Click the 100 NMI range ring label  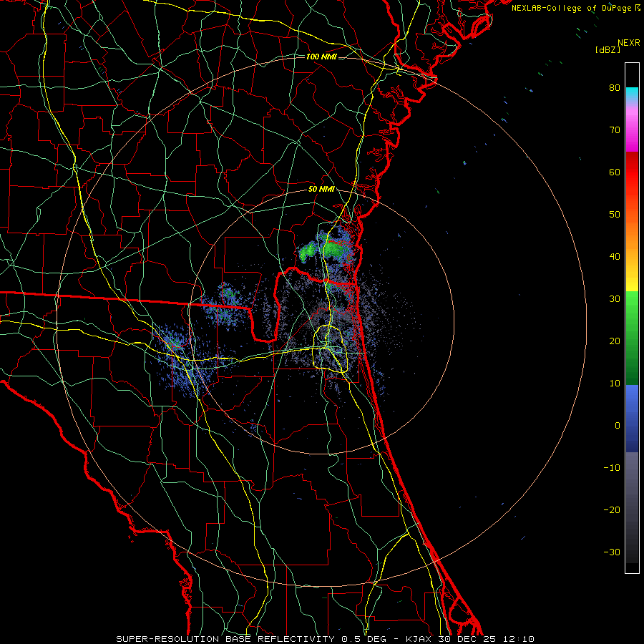(321, 57)
